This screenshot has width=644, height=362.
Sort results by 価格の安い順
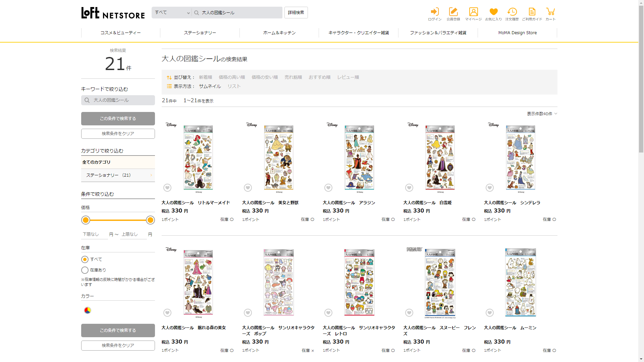[x=265, y=77]
